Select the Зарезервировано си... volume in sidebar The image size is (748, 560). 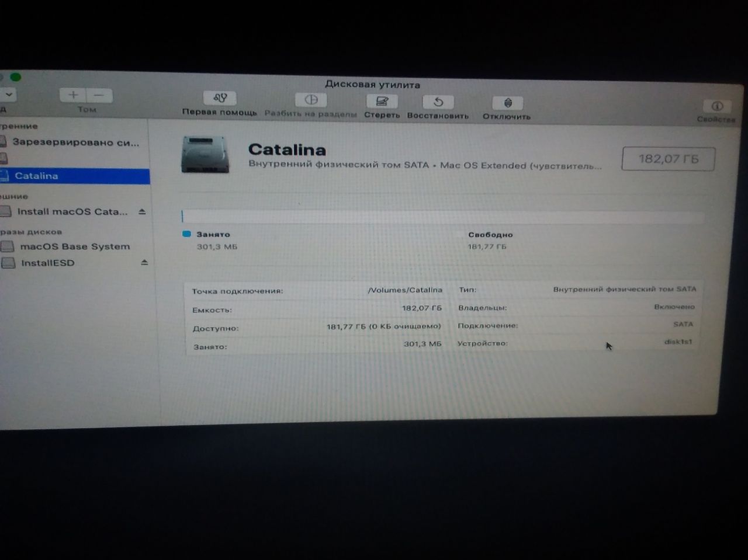(75, 142)
